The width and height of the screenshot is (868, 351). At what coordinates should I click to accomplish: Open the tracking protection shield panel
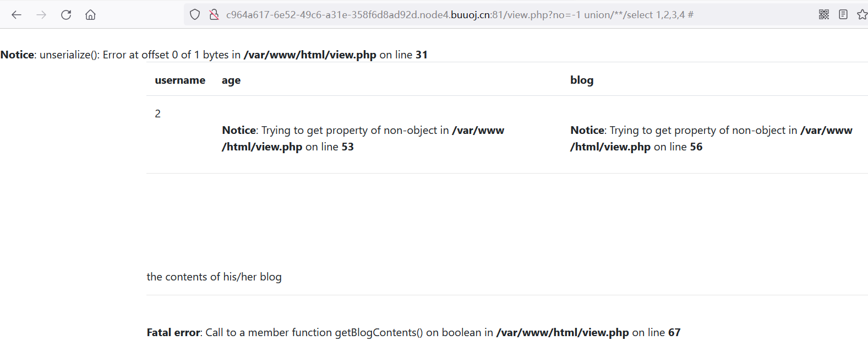195,15
